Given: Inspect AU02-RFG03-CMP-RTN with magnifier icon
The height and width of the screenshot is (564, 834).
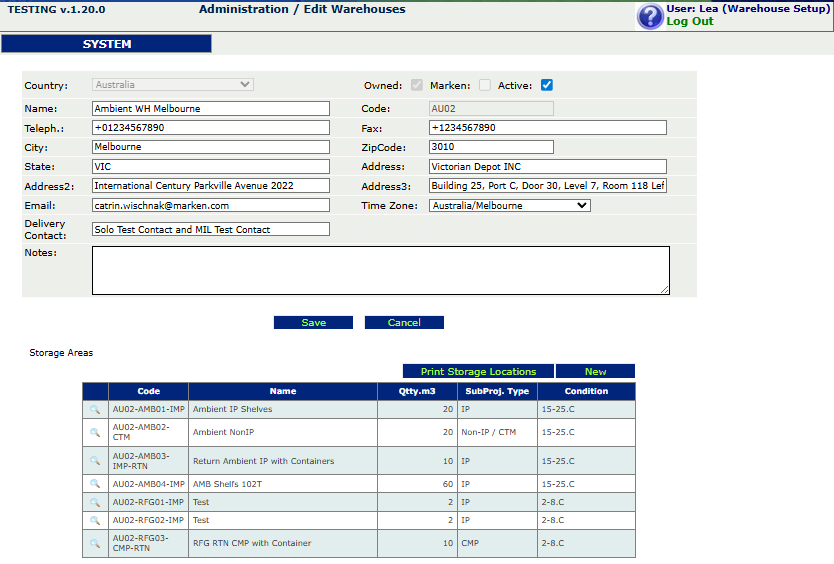Looking at the screenshot, I should click(x=95, y=543).
